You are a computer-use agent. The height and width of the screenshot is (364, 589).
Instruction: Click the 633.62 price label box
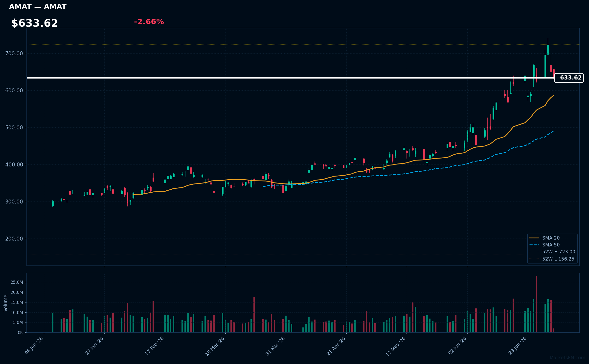pos(569,78)
